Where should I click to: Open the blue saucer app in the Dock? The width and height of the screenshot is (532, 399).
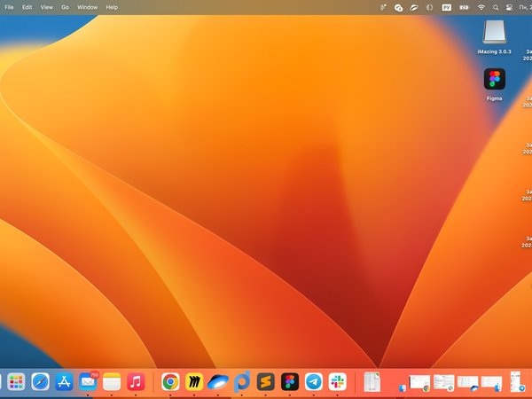click(218, 382)
